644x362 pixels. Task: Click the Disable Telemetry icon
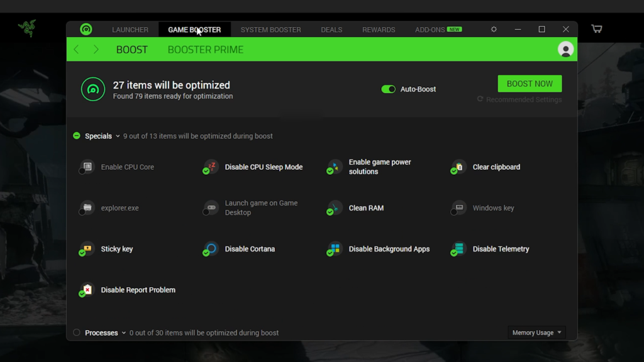pyautogui.click(x=458, y=249)
